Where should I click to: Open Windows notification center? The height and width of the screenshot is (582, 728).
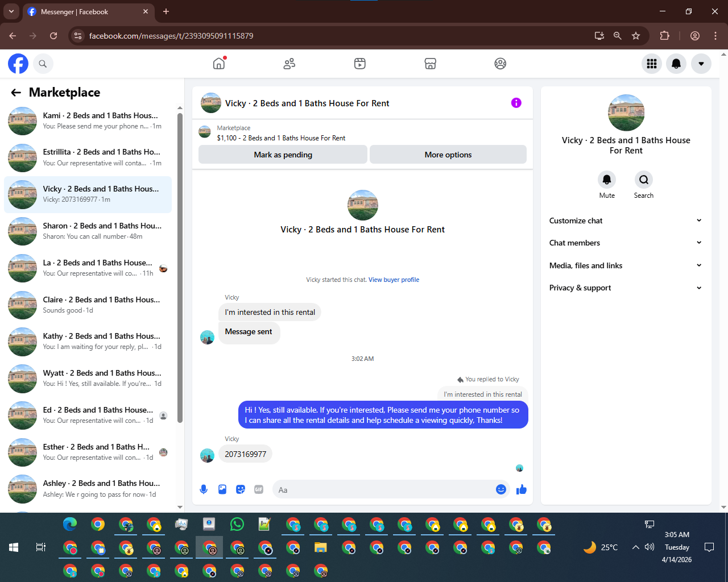709,547
